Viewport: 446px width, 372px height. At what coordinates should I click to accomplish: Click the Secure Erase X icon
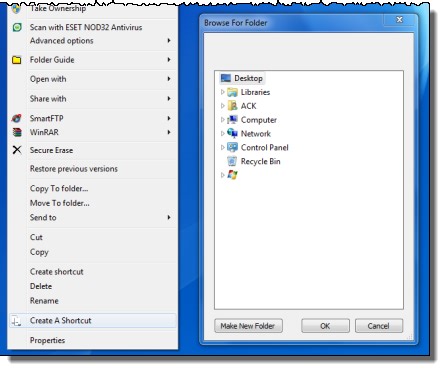point(17,150)
